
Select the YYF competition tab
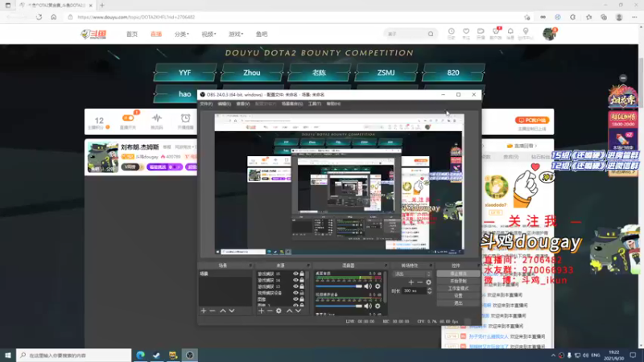coord(185,72)
